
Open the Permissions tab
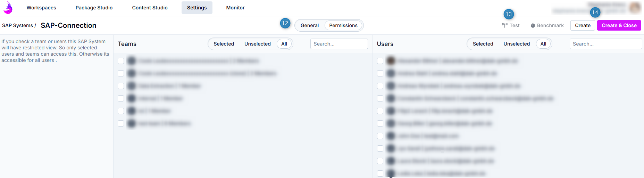point(343,25)
